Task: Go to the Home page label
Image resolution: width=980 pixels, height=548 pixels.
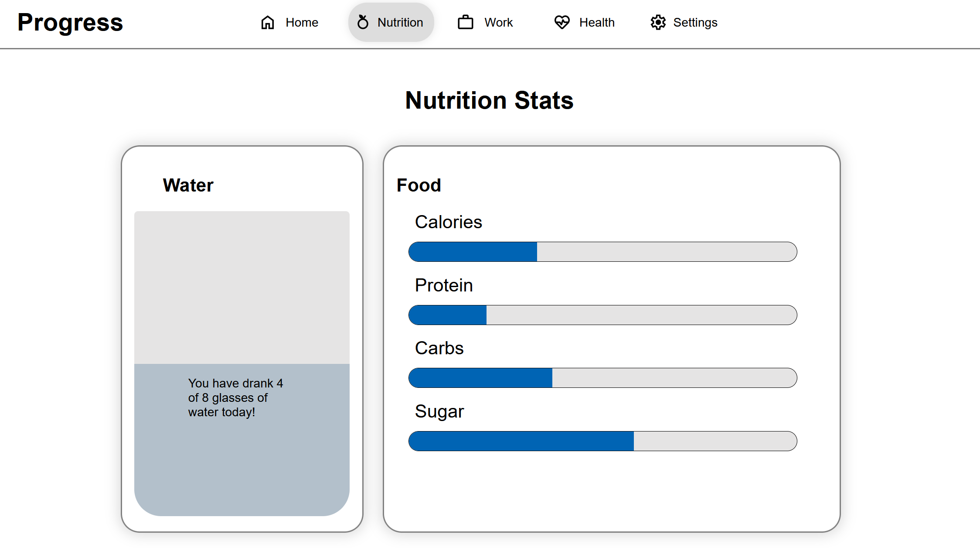Action: (302, 22)
